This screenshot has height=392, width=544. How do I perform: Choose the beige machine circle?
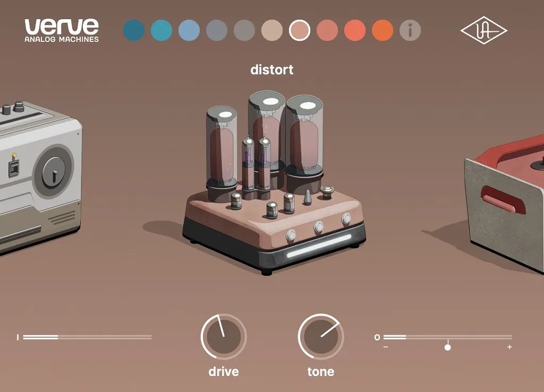272,30
